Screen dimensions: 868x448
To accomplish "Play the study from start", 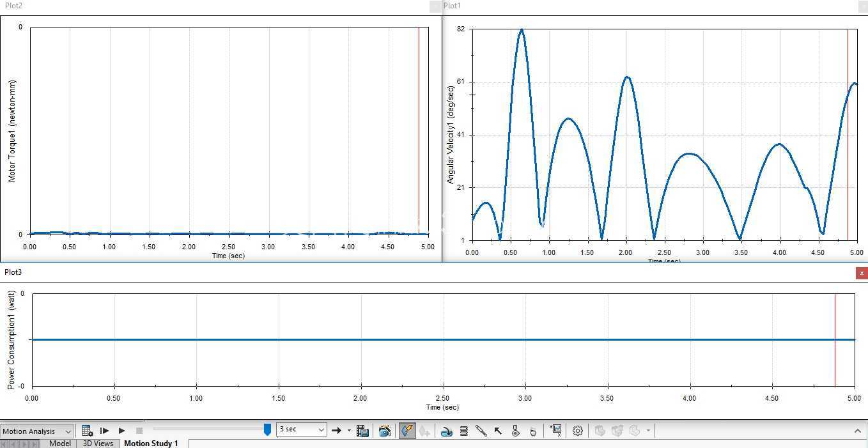I will pyautogui.click(x=104, y=431).
